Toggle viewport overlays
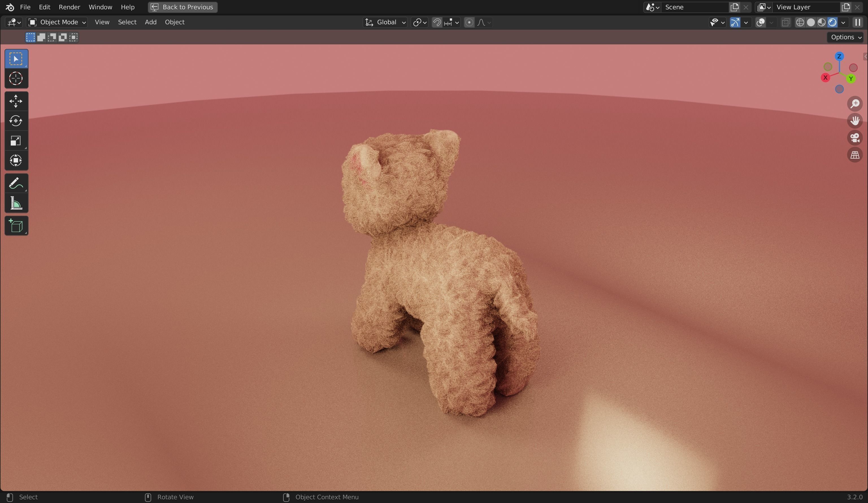 761,22
